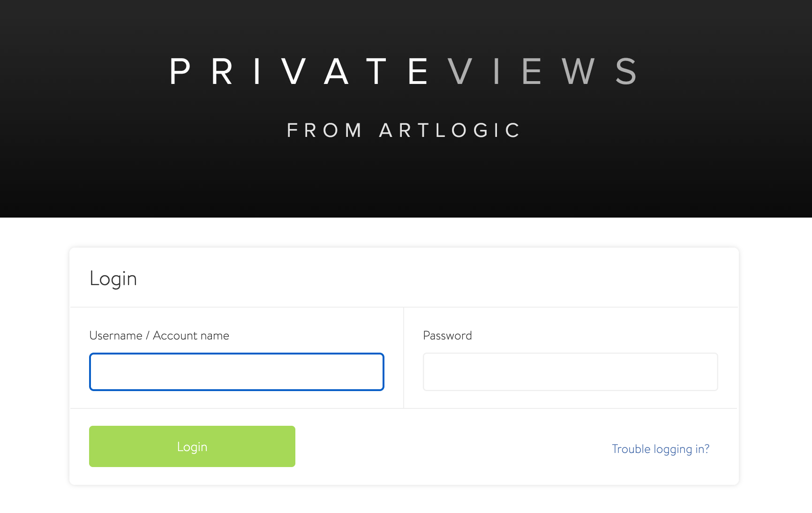Click the letter 'P' starting the logo
Screen dimensions: 812x513
click(180, 72)
